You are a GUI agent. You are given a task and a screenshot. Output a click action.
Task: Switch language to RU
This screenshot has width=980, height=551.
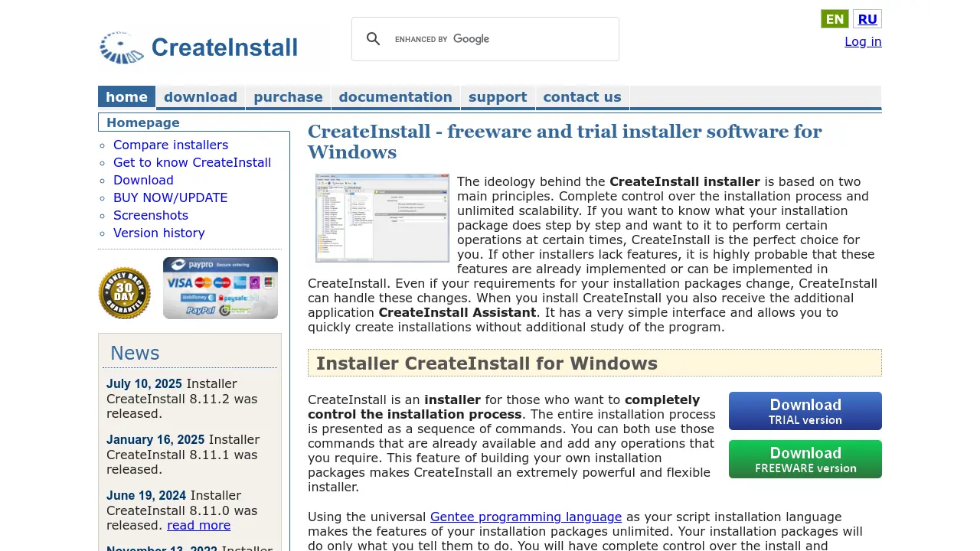[867, 19]
